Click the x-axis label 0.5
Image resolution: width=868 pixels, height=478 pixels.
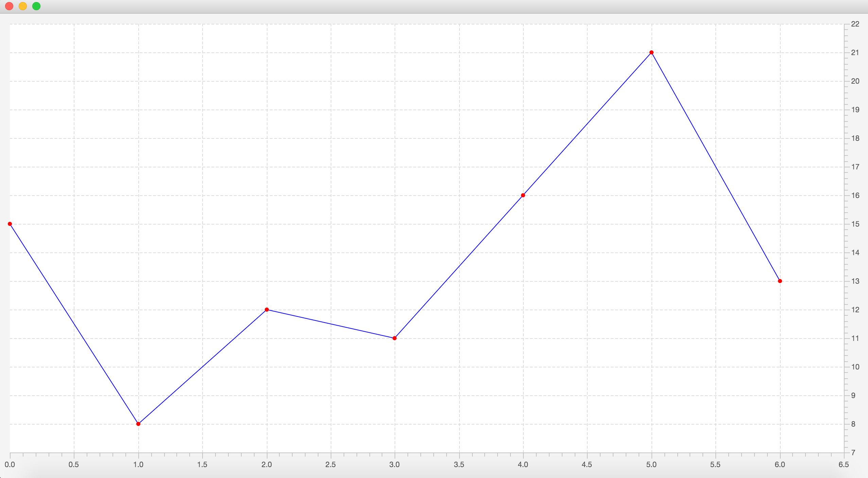coord(74,465)
